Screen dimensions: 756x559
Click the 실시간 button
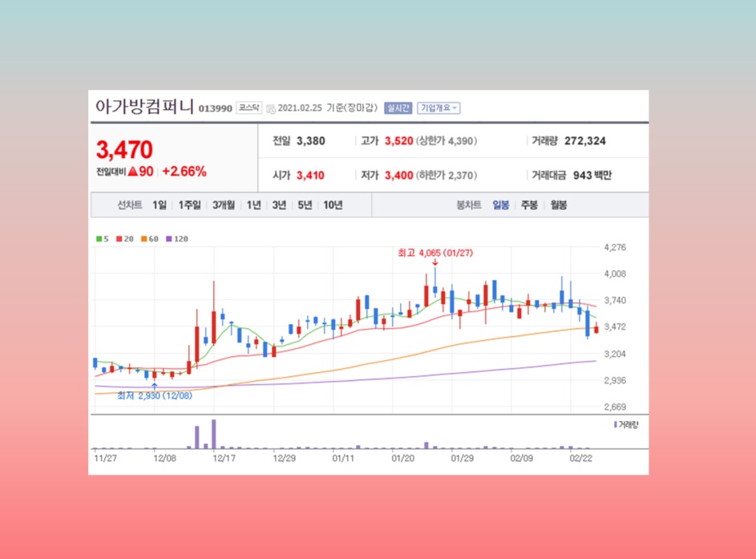point(398,108)
